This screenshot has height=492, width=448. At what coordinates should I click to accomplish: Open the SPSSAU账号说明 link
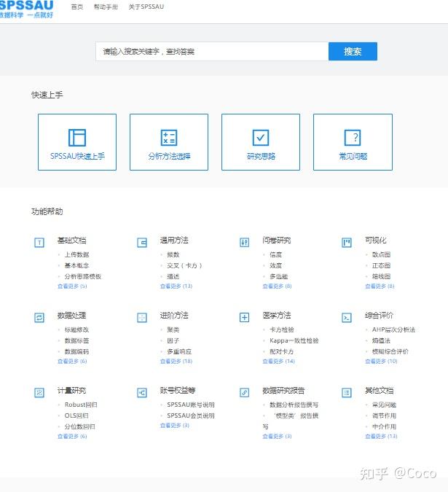(x=191, y=405)
